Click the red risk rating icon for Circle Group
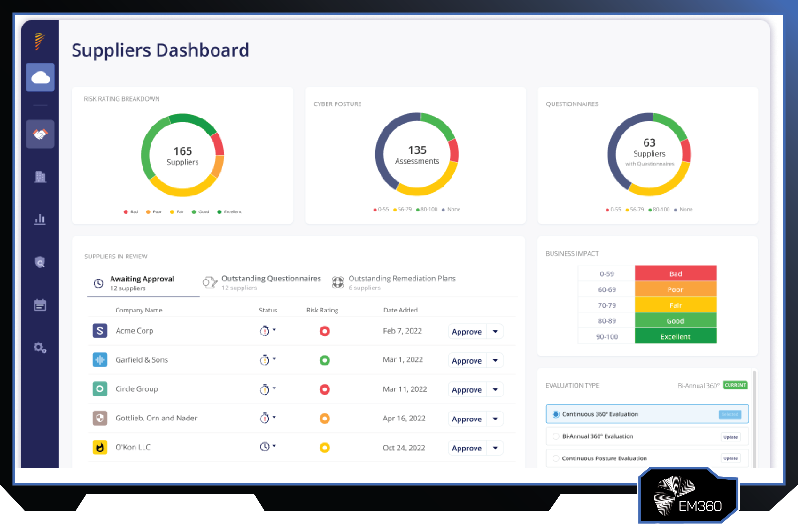The height and width of the screenshot is (532, 798). [x=325, y=389]
